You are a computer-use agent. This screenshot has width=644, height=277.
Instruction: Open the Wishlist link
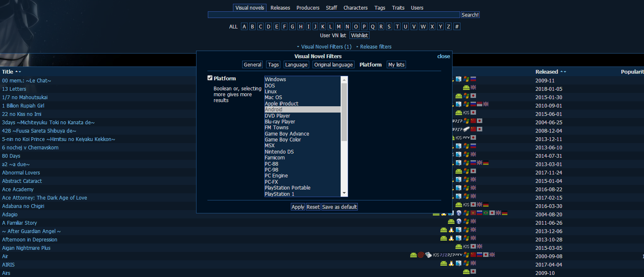coord(360,36)
